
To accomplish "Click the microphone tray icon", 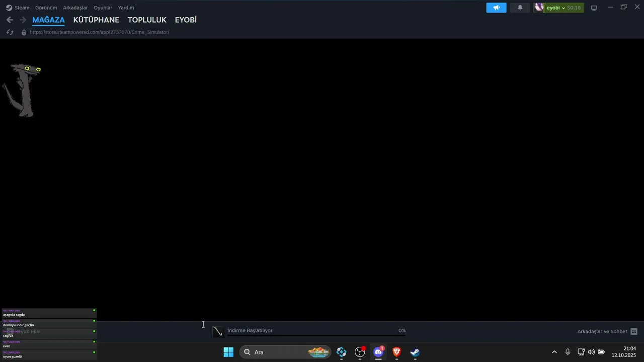I will coord(568,352).
